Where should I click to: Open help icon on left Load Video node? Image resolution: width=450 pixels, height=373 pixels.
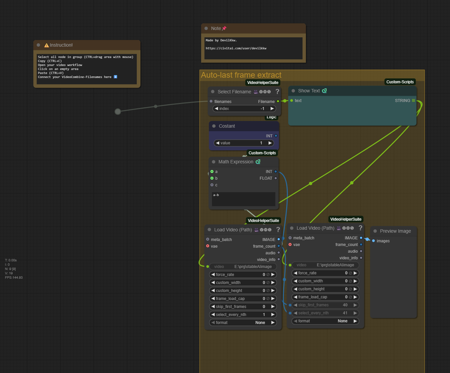278,230
